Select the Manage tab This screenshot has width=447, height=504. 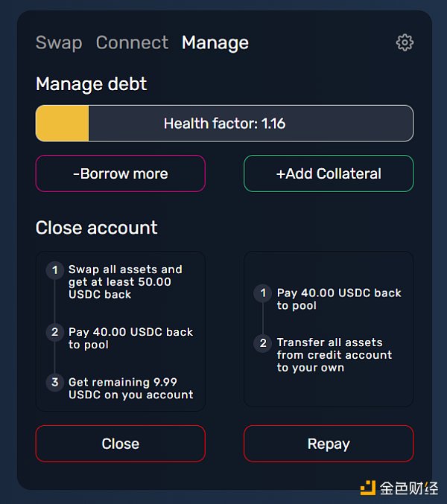coord(215,42)
